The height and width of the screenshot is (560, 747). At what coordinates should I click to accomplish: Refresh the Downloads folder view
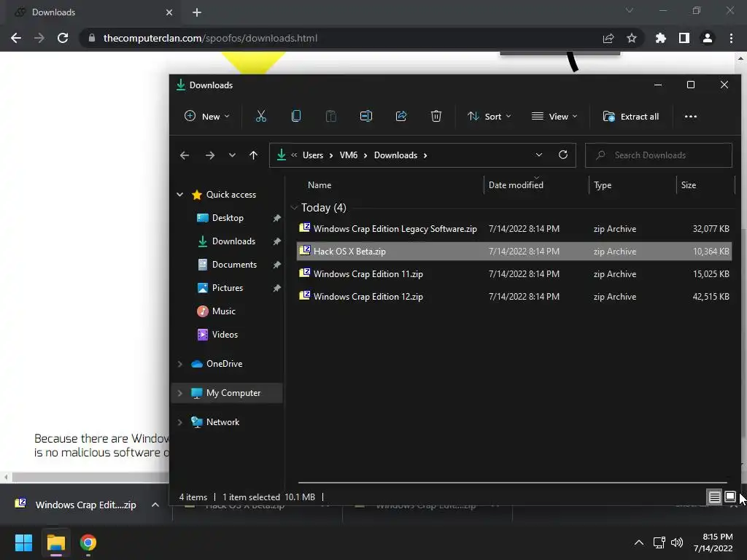click(x=563, y=155)
